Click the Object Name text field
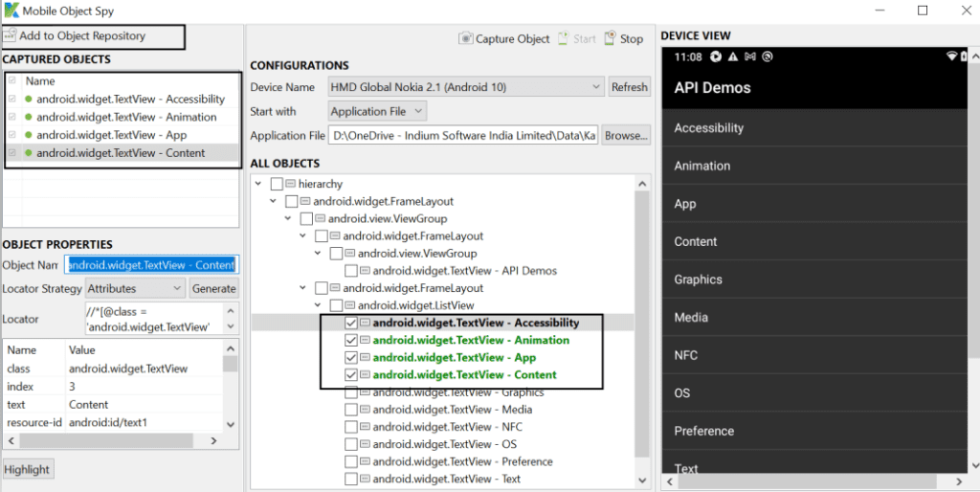The image size is (980, 492). (150, 265)
